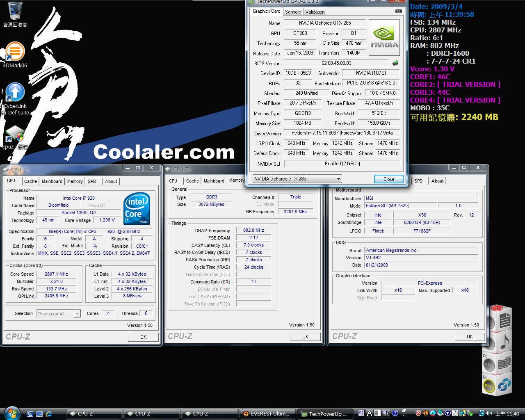
Task: Click the taskbar clock showing 11:40
Action: [x=507, y=414]
